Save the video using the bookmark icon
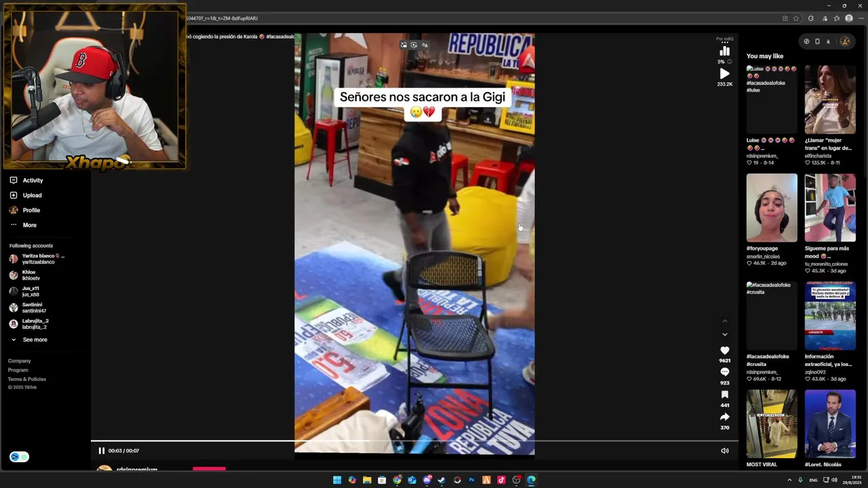The width and height of the screenshot is (868, 488). (724, 394)
